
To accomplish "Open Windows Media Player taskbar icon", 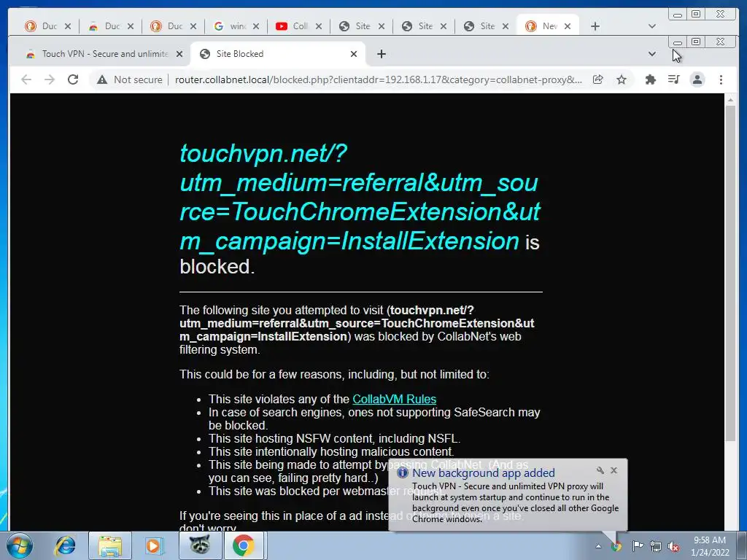I will [x=153, y=545].
